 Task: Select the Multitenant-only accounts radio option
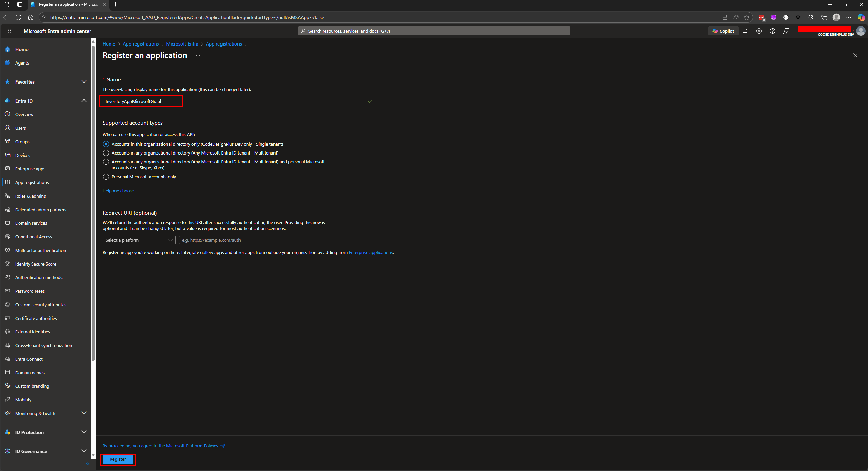pos(106,153)
